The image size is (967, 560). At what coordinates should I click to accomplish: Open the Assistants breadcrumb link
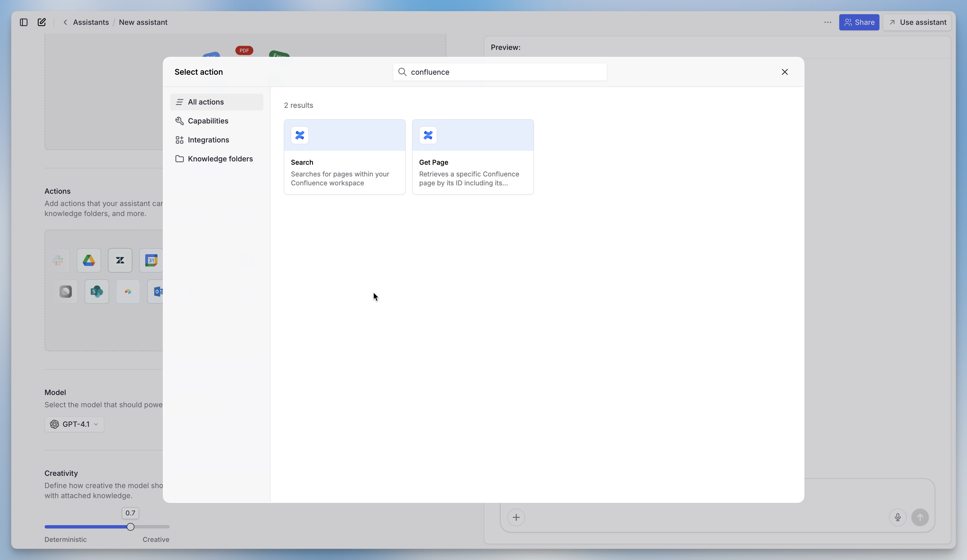[91, 22]
